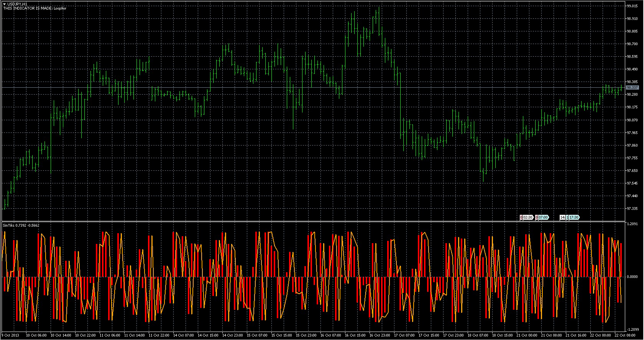Image resolution: width=644 pixels, height=340 pixels.
Task: Click the white 14: event marker
Action: coord(562,217)
